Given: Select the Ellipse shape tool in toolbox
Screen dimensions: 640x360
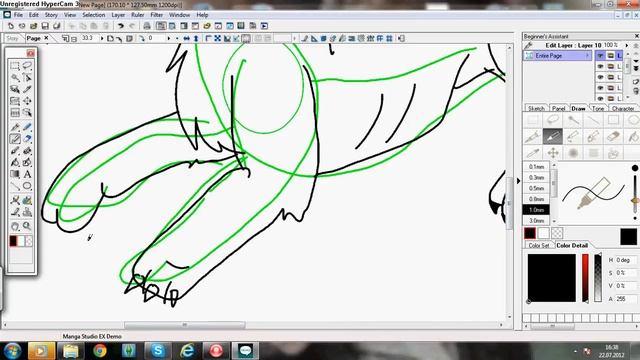Looking at the screenshot, I should coord(27,186).
